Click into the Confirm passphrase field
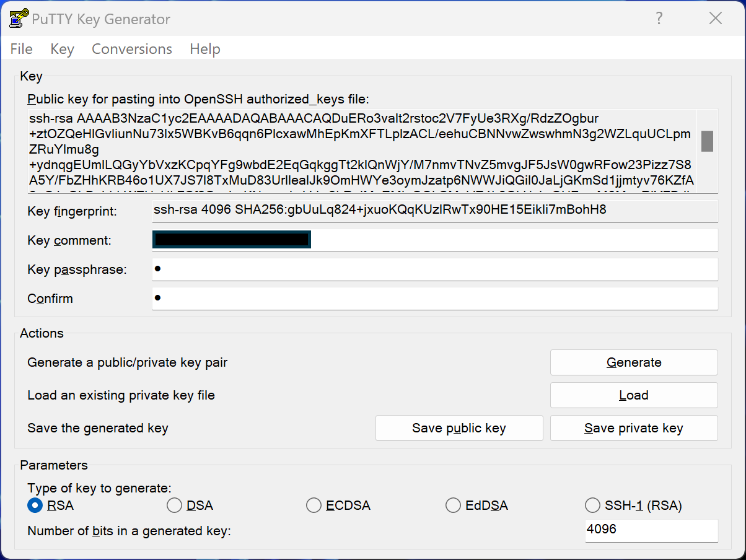The image size is (746, 560). (435, 299)
